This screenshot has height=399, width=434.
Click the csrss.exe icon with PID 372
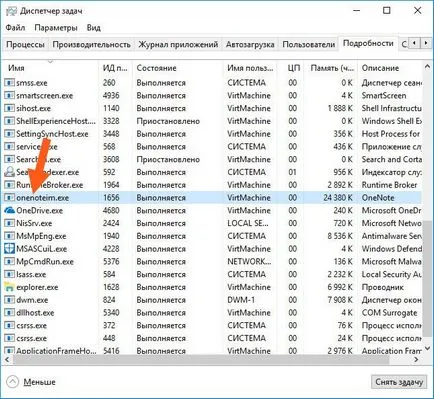point(9,325)
